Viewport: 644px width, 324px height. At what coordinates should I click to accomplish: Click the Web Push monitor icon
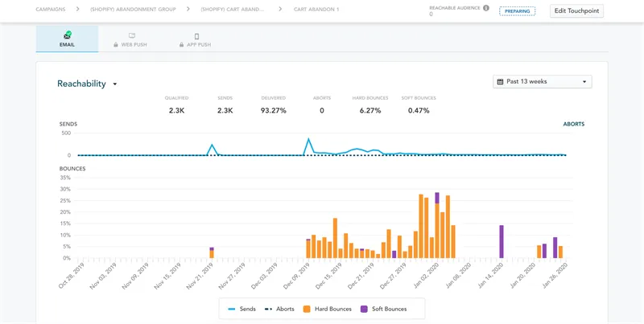pyautogui.click(x=132, y=35)
